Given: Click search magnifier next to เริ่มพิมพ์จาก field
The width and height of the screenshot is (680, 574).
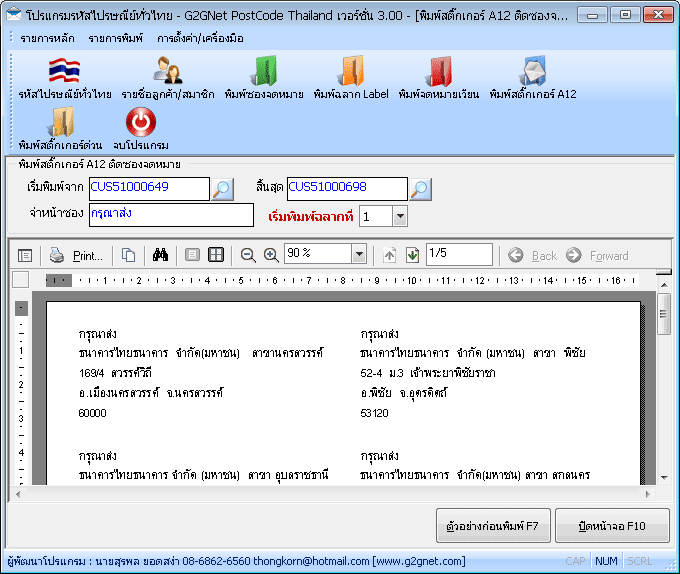Looking at the screenshot, I should (222, 189).
